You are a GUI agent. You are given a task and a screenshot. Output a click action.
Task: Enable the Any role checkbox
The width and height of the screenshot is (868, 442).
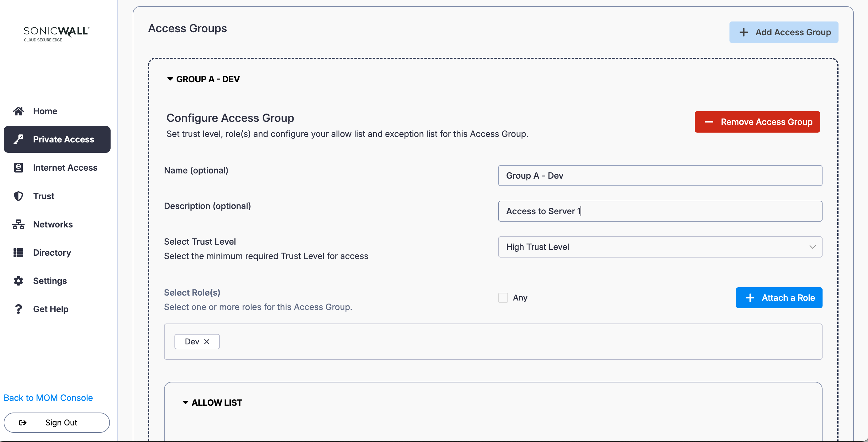click(x=503, y=298)
